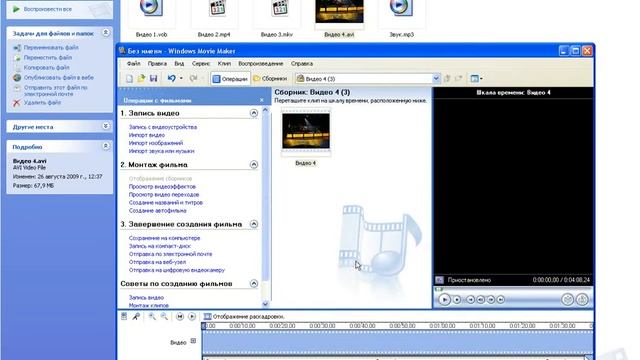
Task: Click the Просмотр видеоэффектов link
Action: [162, 187]
